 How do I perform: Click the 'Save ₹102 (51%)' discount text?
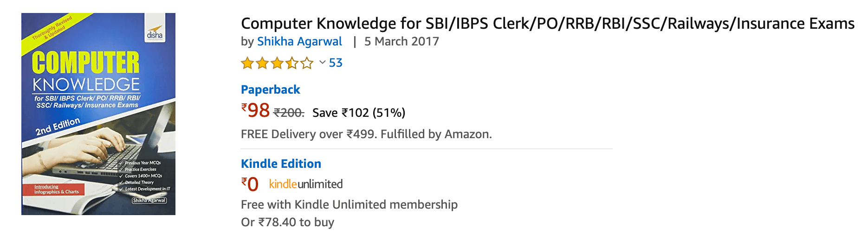359,113
